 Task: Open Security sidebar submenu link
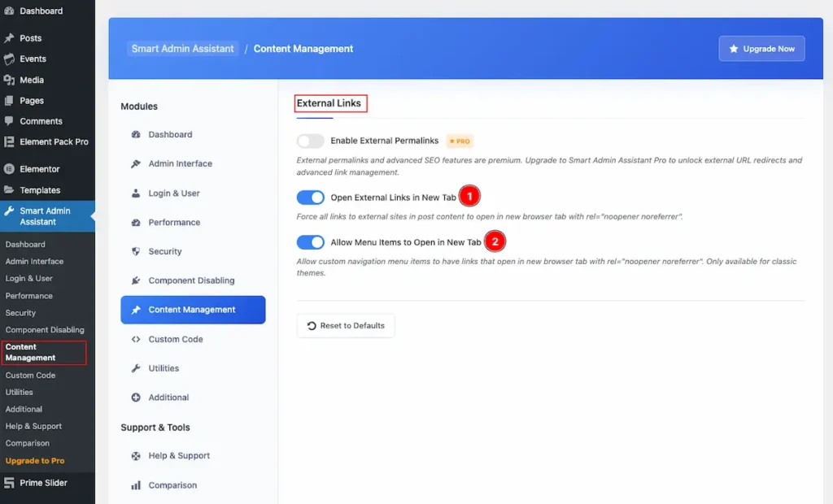tap(20, 313)
